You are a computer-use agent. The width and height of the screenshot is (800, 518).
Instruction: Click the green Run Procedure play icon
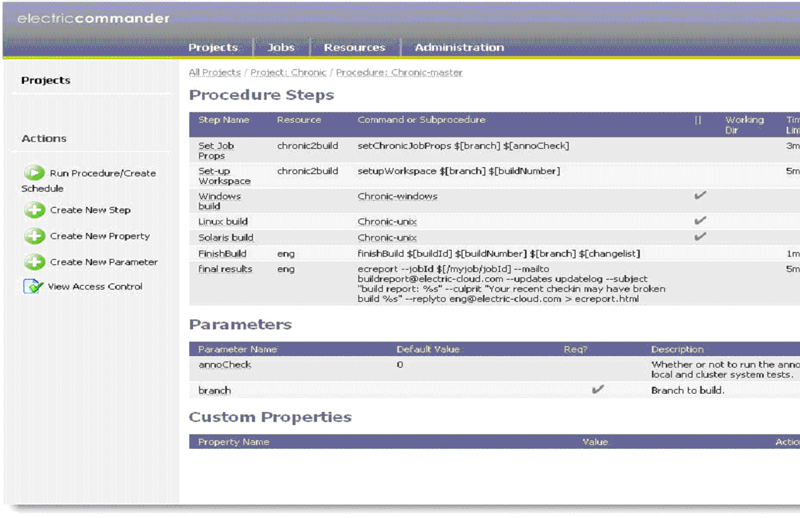pos(34,172)
